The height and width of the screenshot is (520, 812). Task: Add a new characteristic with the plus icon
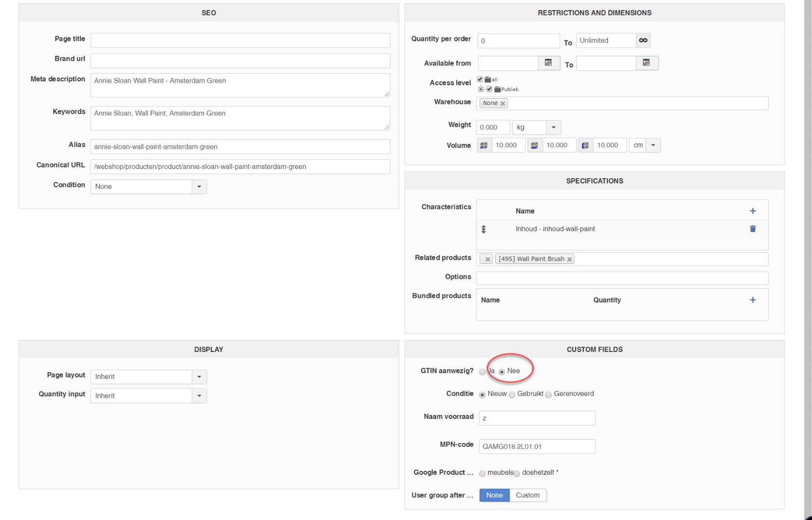753,211
